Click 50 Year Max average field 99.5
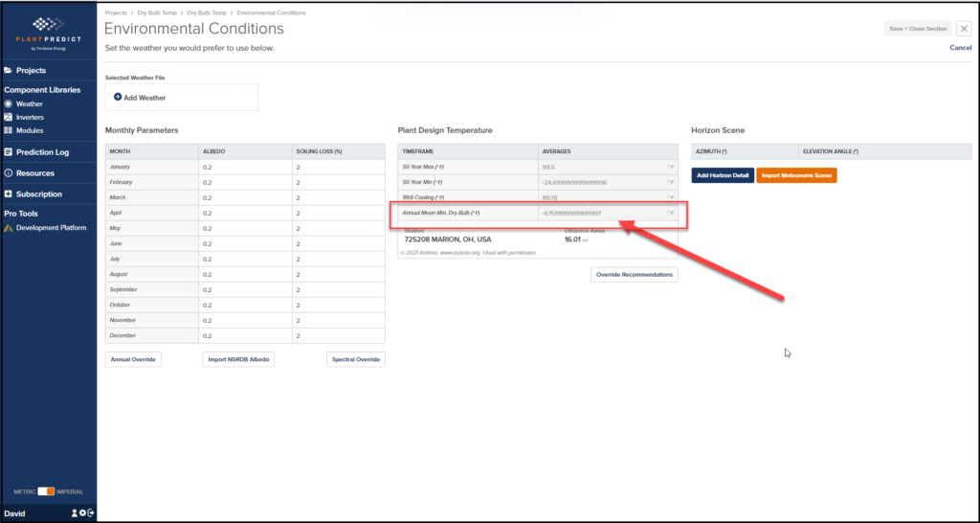The width and height of the screenshot is (980, 523). pyautogui.click(x=608, y=167)
